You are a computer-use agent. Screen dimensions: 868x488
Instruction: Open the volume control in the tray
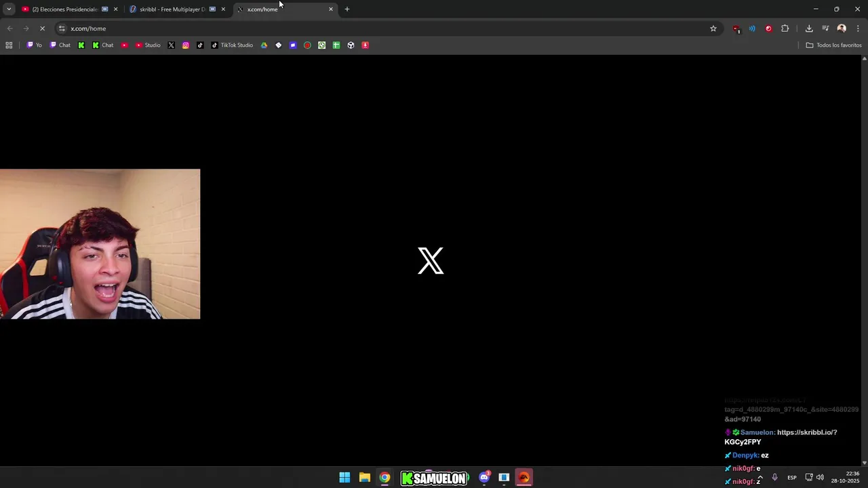pos(820,478)
